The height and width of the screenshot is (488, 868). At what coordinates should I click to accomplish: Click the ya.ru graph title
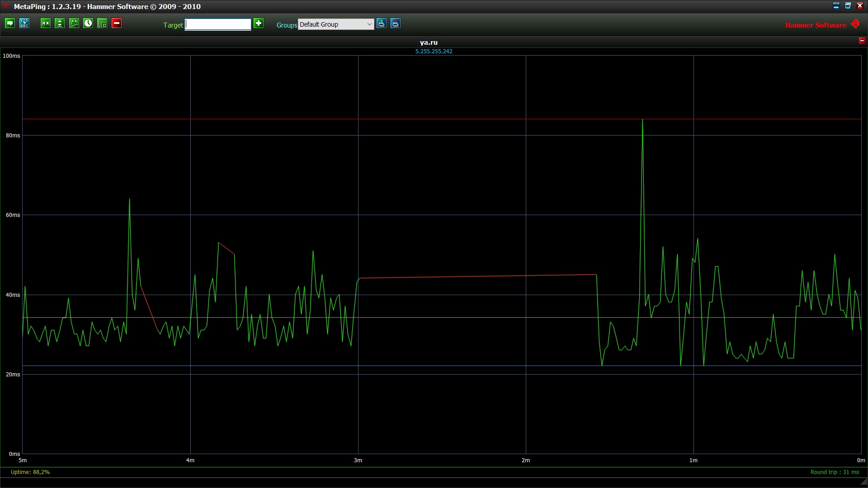429,43
